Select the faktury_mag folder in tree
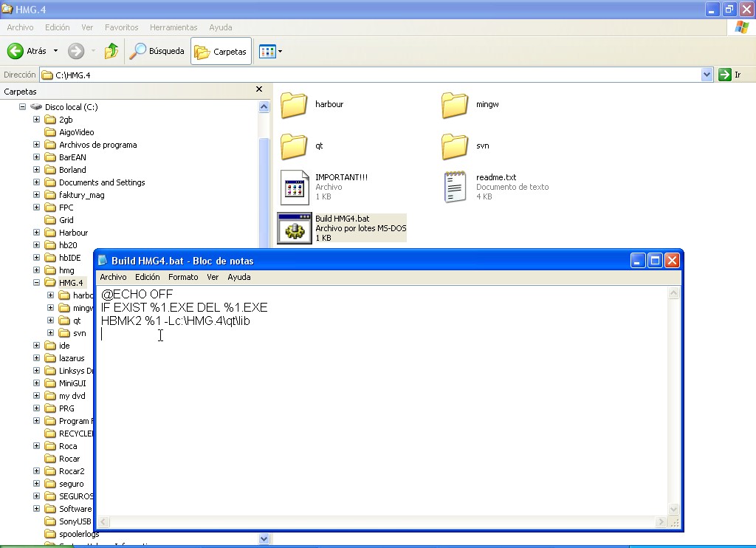 coord(81,195)
